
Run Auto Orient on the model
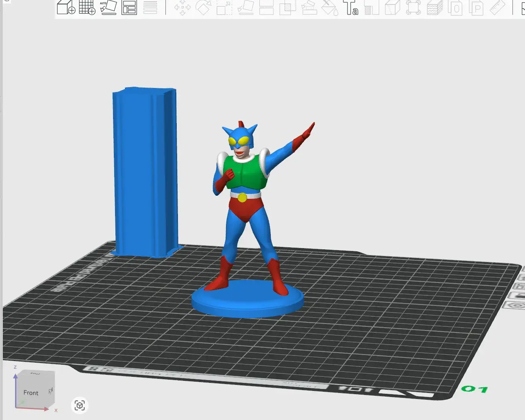(x=108, y=8)
